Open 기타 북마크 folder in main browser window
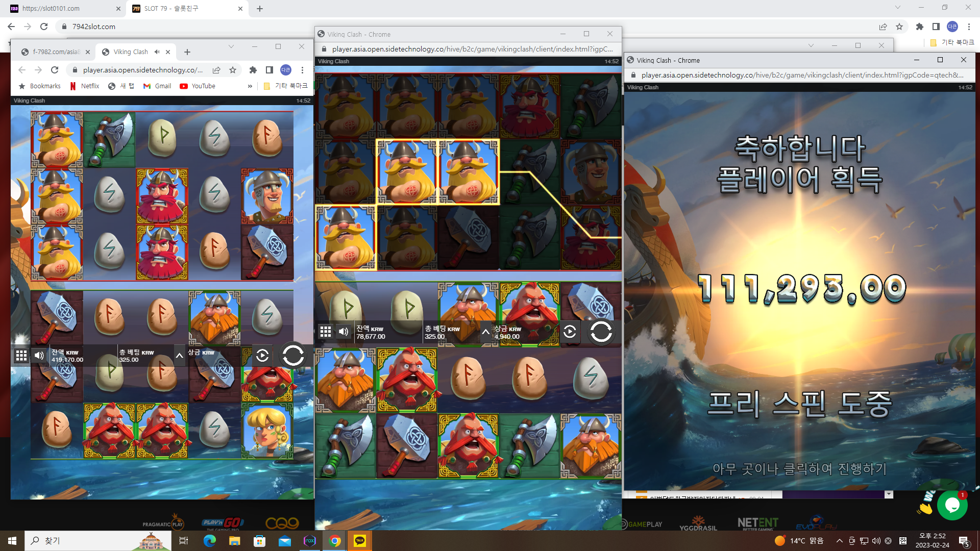 (x=952, y=42)
